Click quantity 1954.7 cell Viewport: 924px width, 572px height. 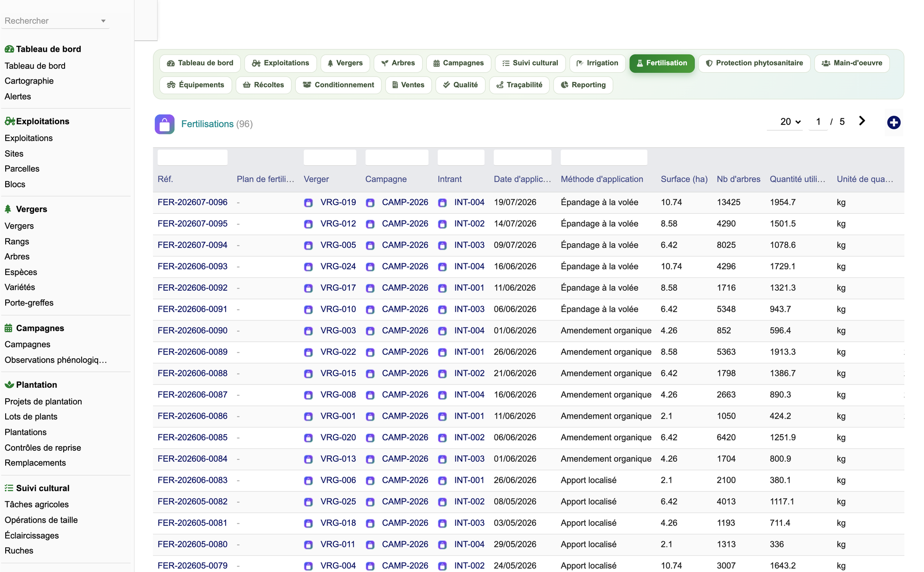tap(783, 202)
